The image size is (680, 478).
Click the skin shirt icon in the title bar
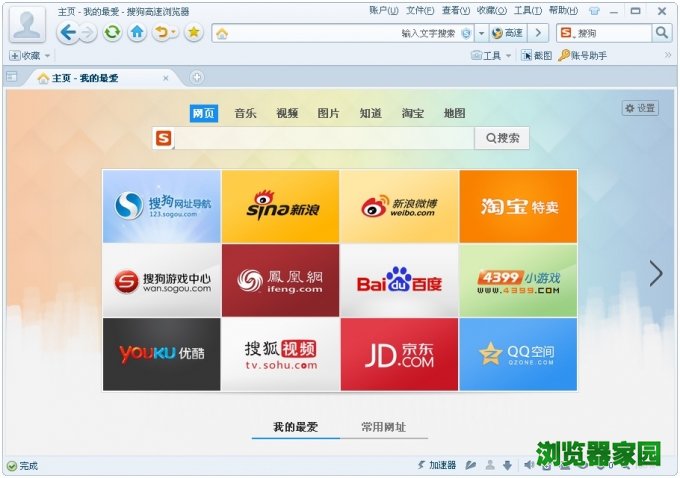point(594,11)
